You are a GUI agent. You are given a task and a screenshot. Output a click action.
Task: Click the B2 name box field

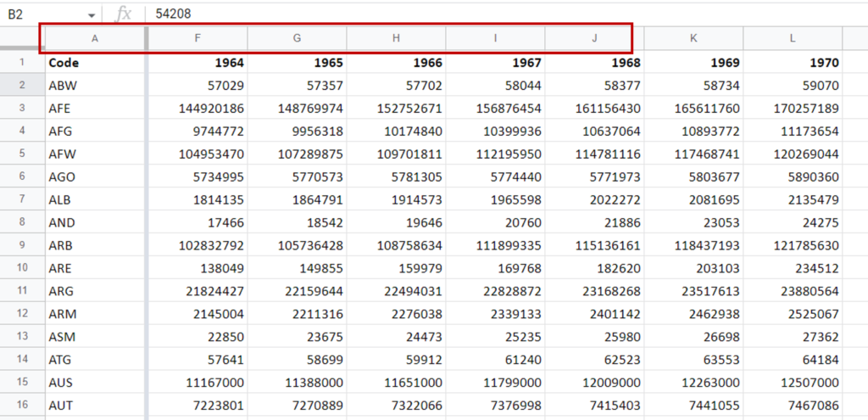(42, 14)
